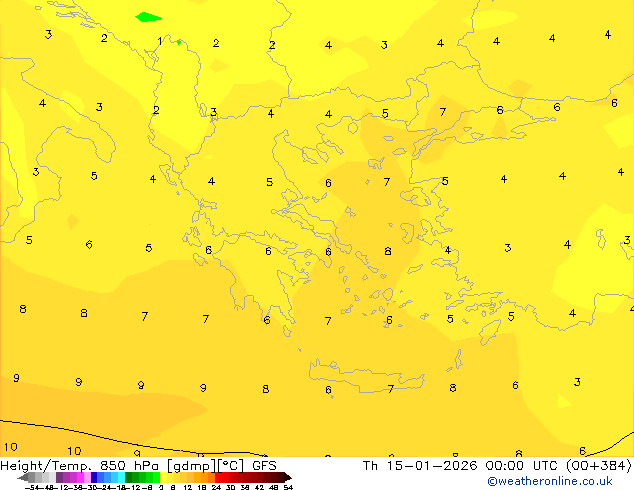Image resolution: width=634 pixels, height=490 pixels.
Task: Click the "54" label at the legend's right end
Action: click(x=288, y=487)
